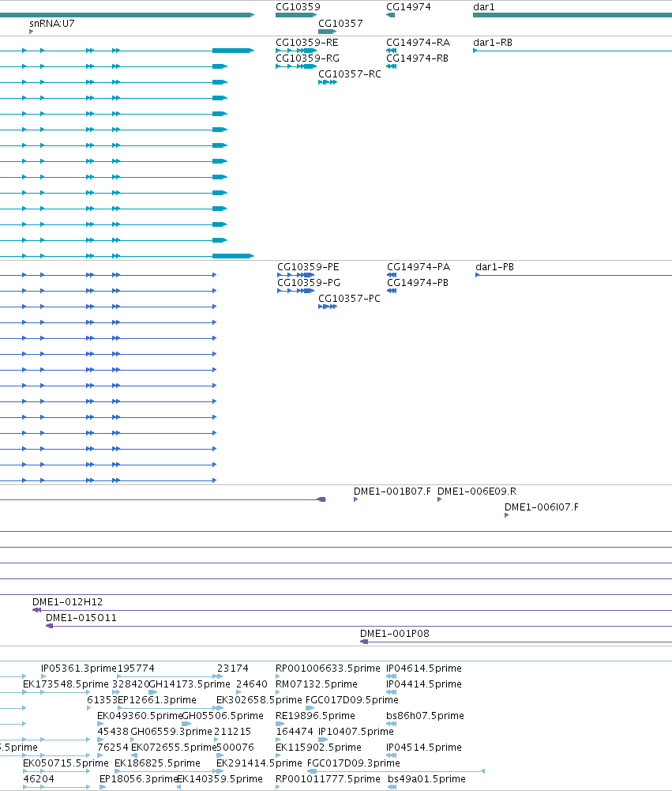This screenshot has width=672, height=791.
Task: Click EST EK072655.5prime
Action: coord(174,747)
